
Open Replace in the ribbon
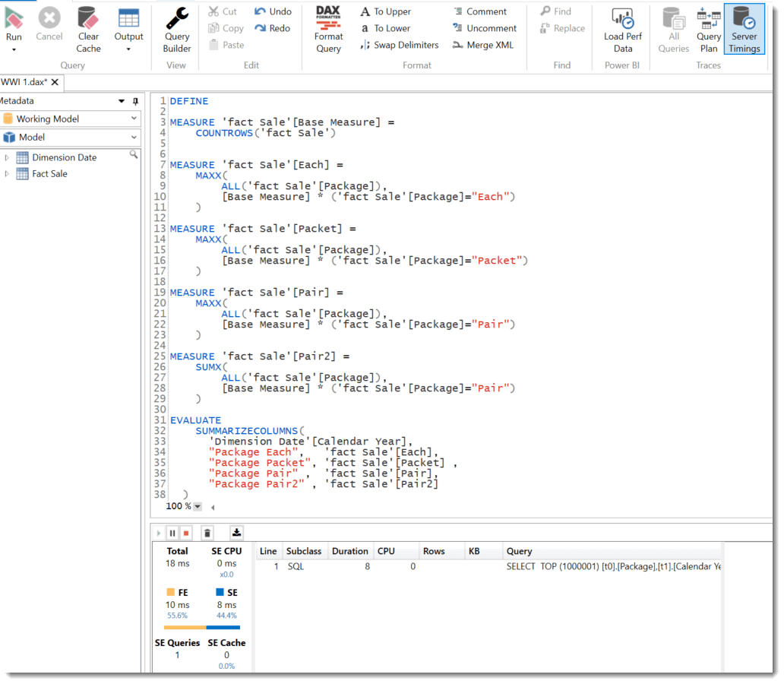pyautogui.click(x=562, y=28)
